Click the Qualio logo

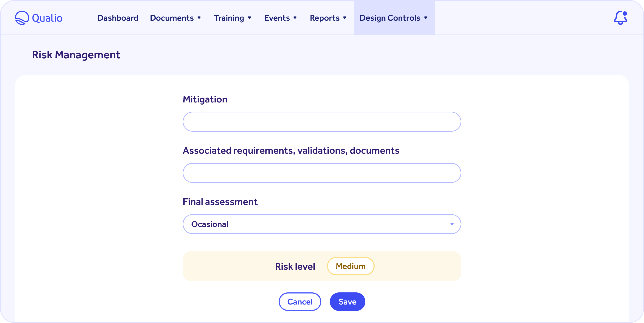click(38, 18)
